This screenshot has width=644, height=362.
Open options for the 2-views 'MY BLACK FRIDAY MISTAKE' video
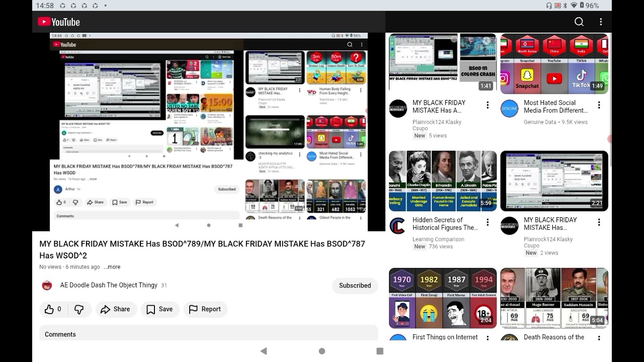coord(599,222)
